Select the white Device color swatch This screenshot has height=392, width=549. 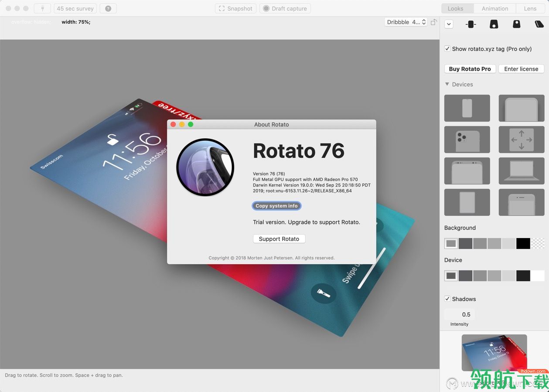point(538,276)
